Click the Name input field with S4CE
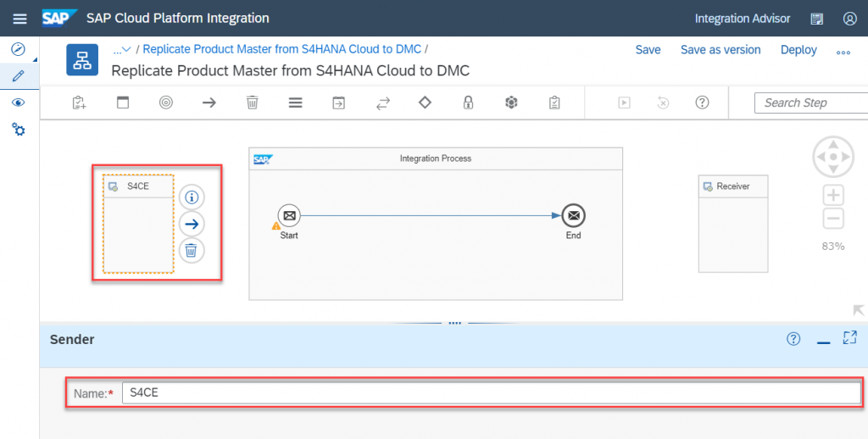The width and height of the screenshot is (868, 439). (x=491, y=393)
